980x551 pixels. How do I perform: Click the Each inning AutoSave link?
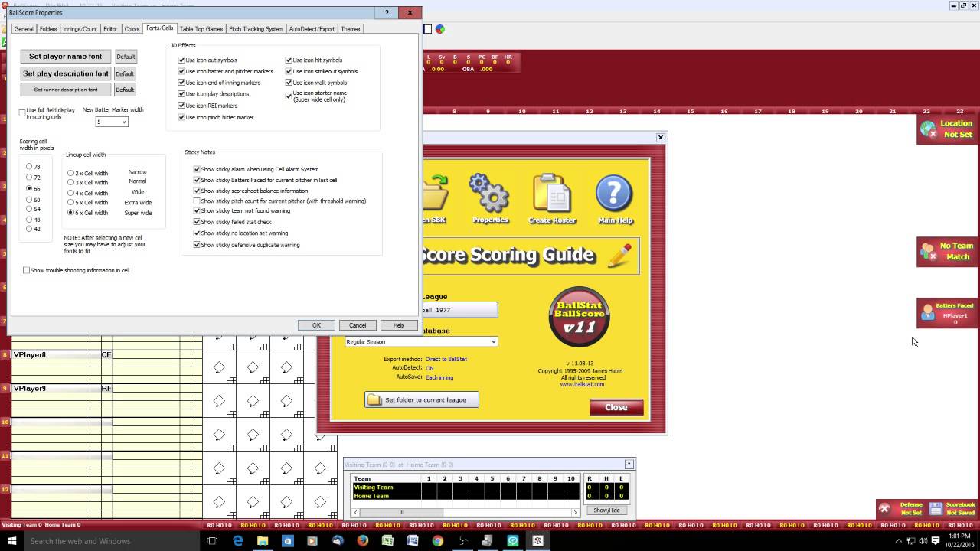coord(439,377)
